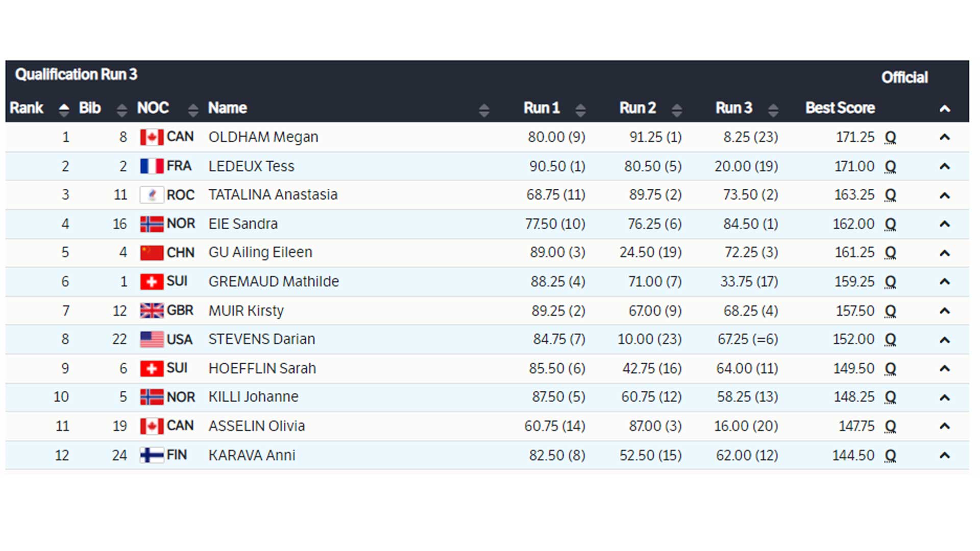Screen dimensions: 980x551
Task: Sort table by Name column
Action: coord(484,109)
